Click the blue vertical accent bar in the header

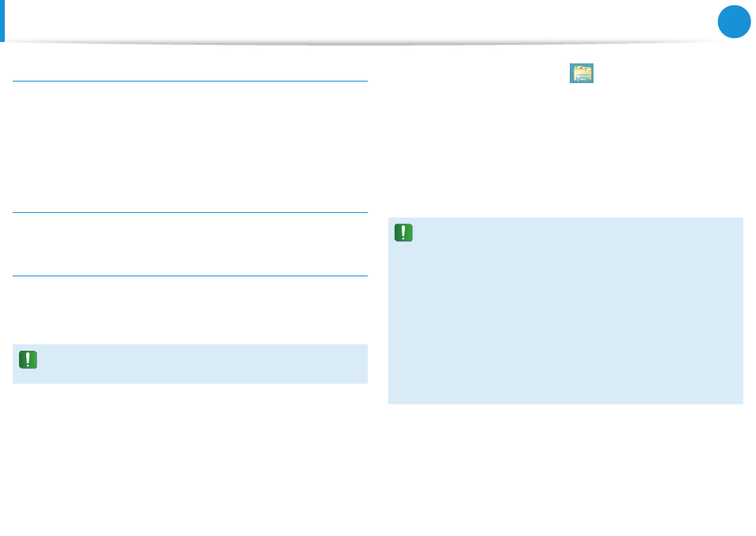pyautogui.click(x=2, y=21)
